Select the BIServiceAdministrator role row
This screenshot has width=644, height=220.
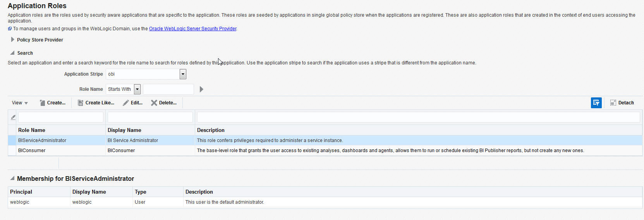click(325, 140)
